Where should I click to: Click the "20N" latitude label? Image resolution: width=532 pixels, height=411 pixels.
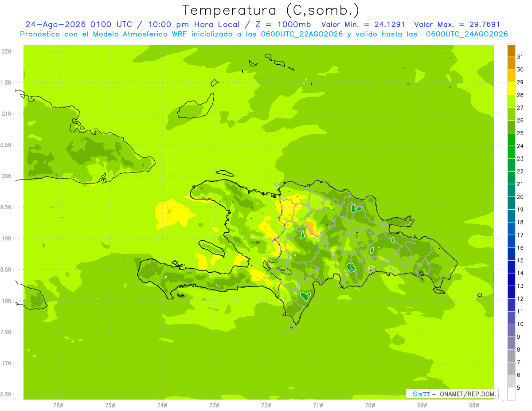pyautogui.click(x=6, y=176)
